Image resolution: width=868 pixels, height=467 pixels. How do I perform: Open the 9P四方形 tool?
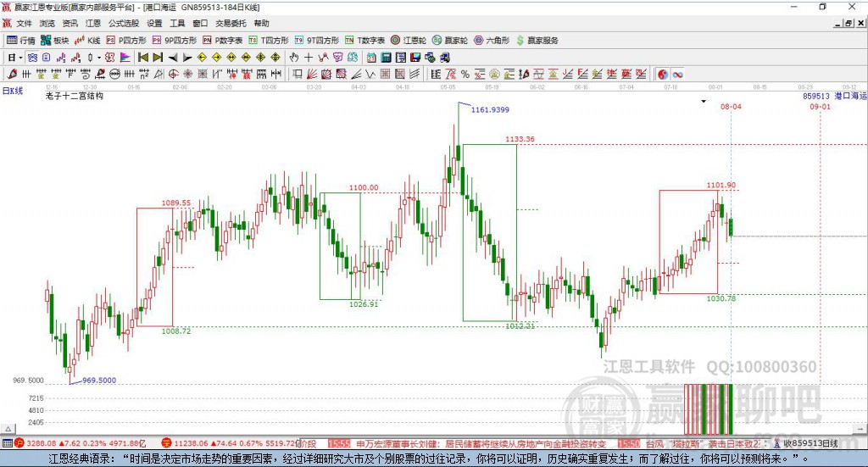click(x=175, y=41)
